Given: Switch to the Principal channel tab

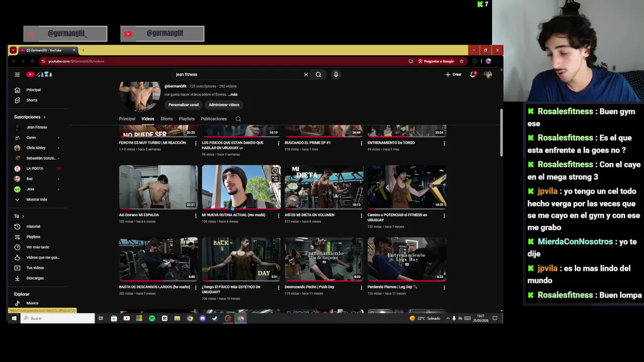Looking at the screenshot, I should coord(127,119).
